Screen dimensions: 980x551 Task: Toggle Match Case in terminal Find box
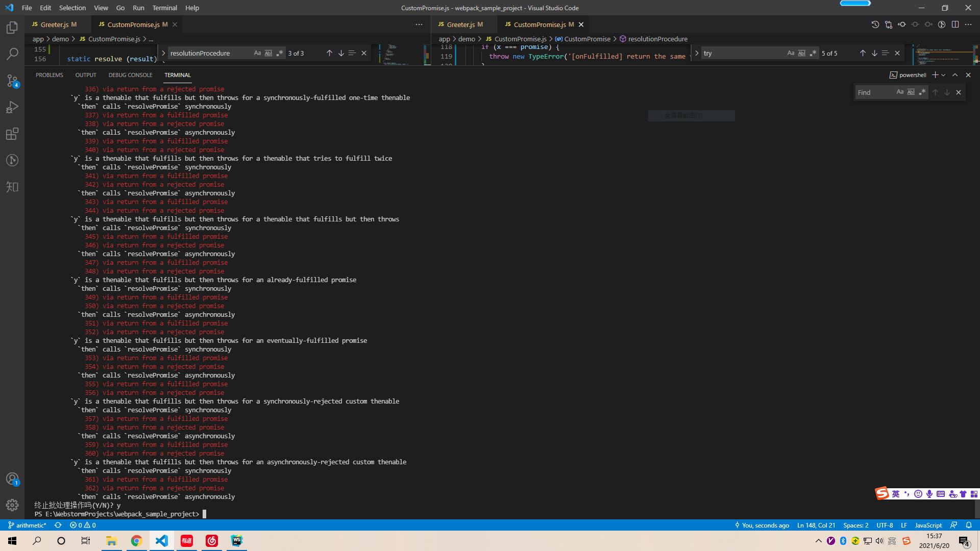[x=900, y=92]
